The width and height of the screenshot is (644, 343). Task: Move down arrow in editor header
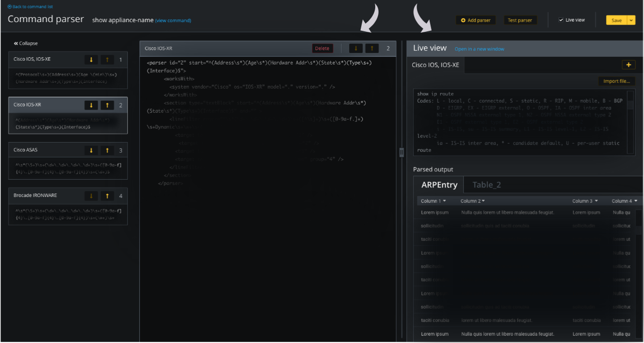(x=356, y=48)
